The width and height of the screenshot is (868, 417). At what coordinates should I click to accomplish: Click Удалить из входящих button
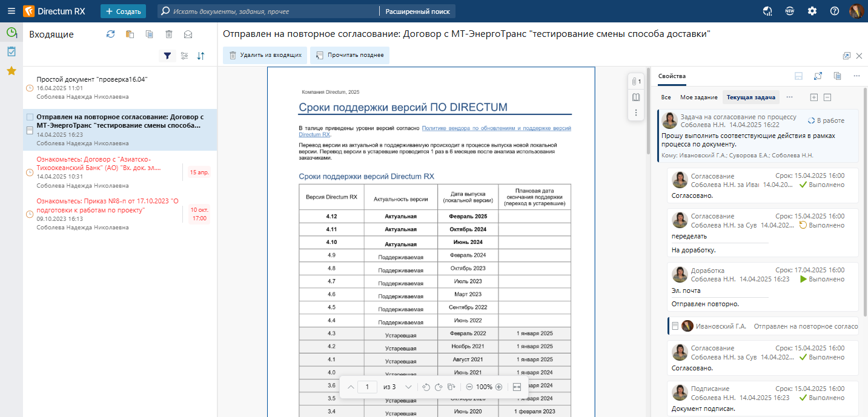[x=265, y=55]
